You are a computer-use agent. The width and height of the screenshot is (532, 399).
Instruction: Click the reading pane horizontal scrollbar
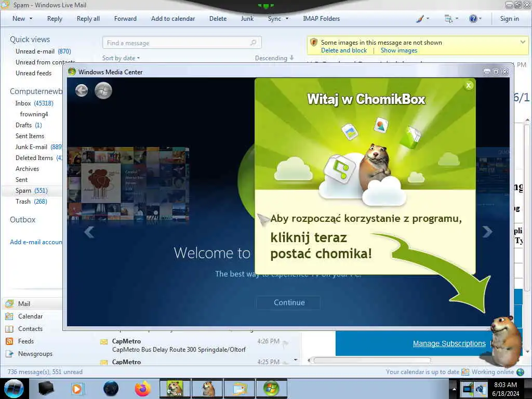click(x=372, y=361)
